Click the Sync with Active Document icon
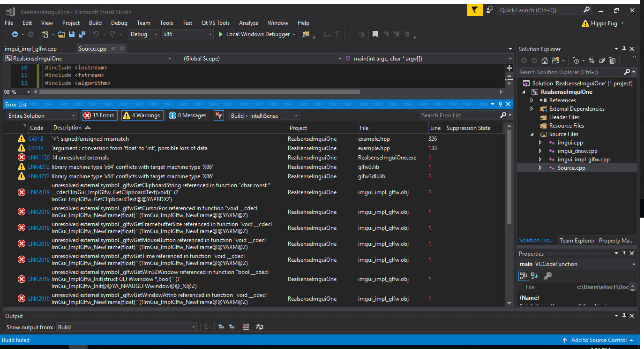 coord(592,60)
